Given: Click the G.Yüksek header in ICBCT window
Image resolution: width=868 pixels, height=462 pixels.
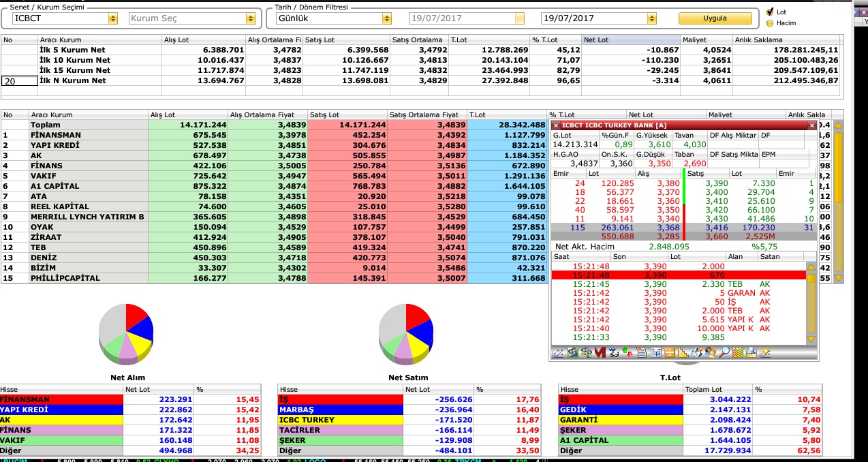Looking at the screenshot, I should (x=651, y=136).
